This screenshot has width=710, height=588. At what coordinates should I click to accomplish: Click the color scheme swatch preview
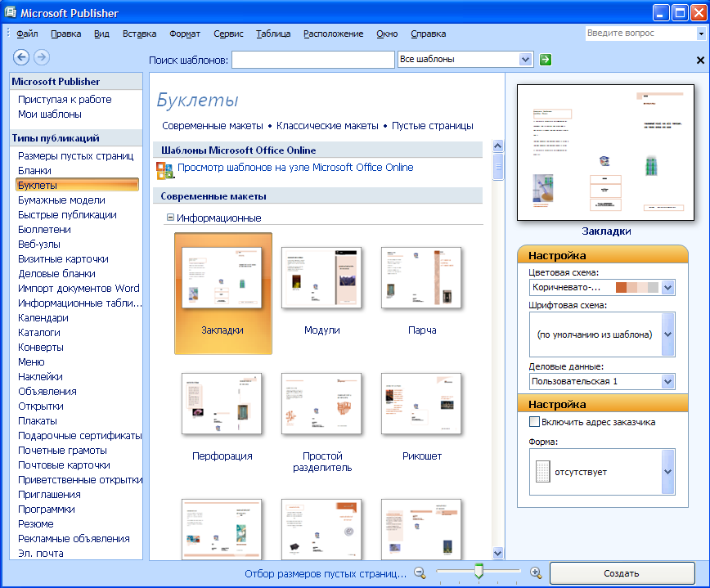point(637,287)
